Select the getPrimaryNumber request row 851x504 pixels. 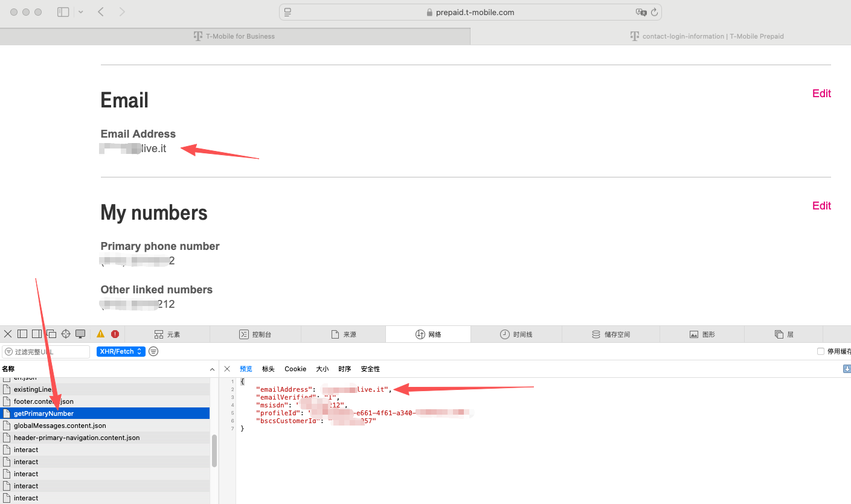[105, 413]
